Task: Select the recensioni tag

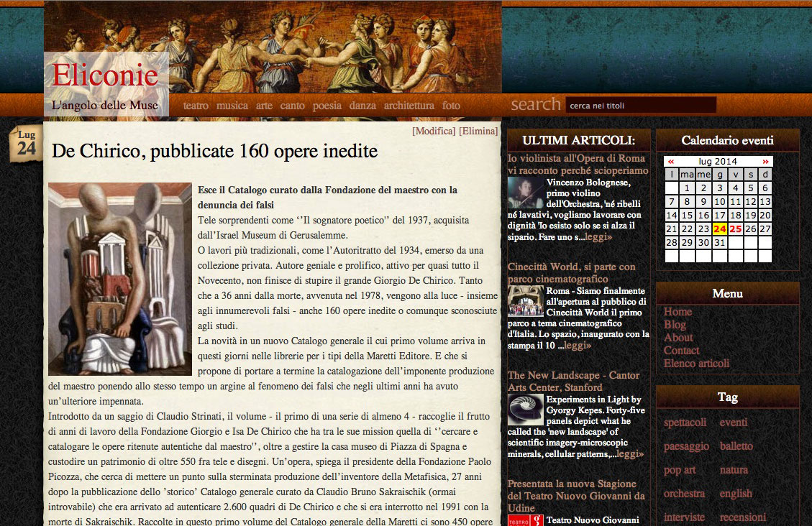Action: (743, 517)
